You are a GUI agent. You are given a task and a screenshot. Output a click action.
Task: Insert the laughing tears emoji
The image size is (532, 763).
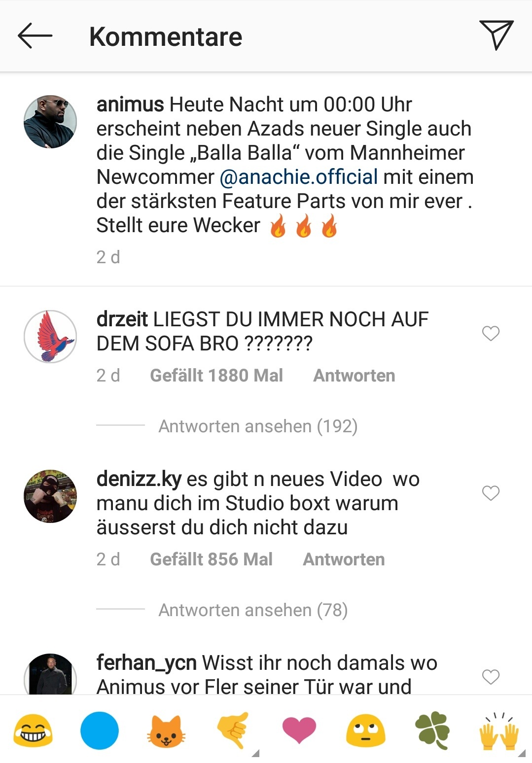click(33, 730)
